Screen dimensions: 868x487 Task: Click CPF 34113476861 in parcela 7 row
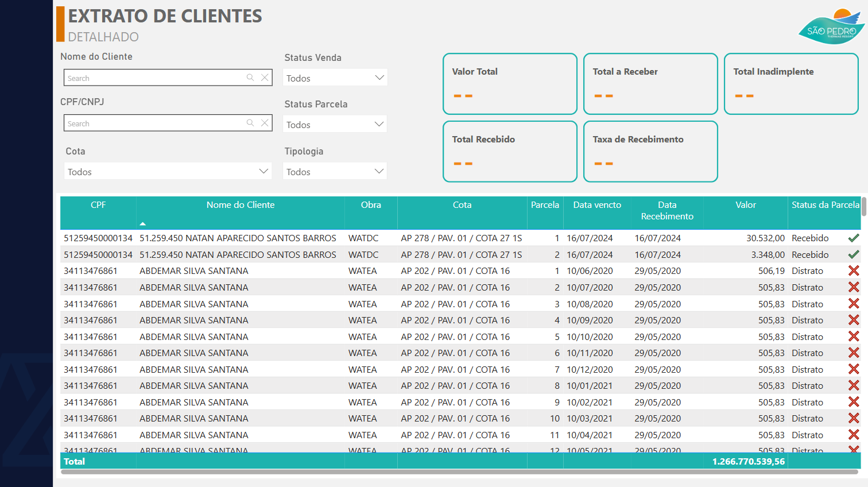point(91,369)
